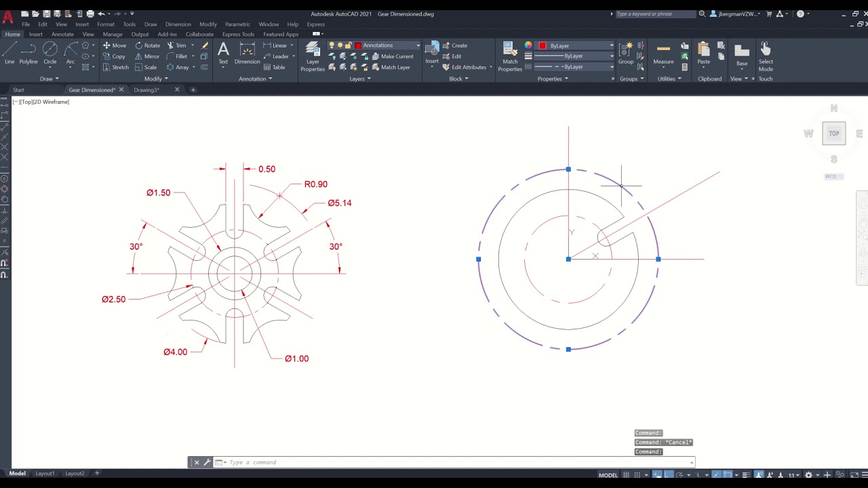Click the MODEL space button in status bar
The height and width of the screenshot is (488, 868).
[x=608, y=475]
